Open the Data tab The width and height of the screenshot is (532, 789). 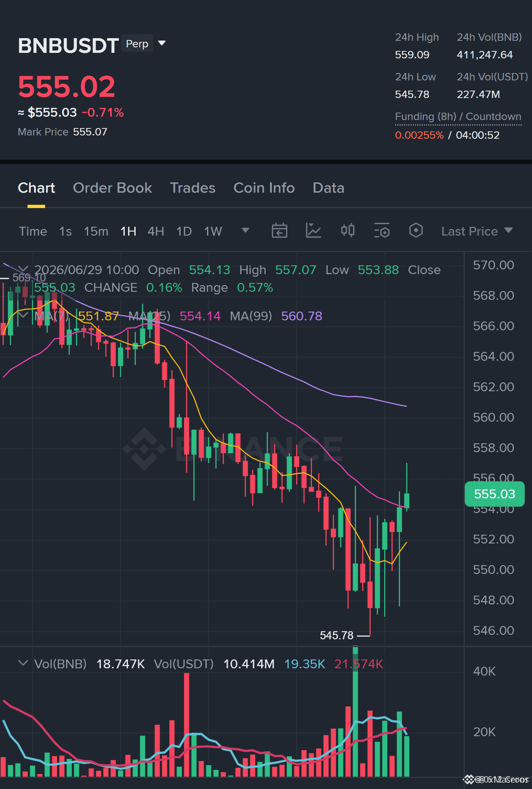click(328, 188)
